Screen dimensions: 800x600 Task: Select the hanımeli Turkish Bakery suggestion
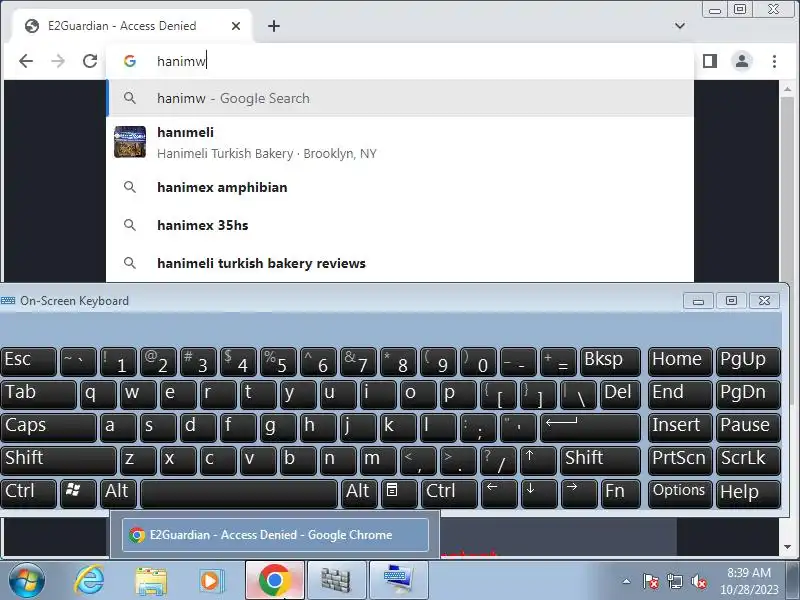tap(400, 142)
